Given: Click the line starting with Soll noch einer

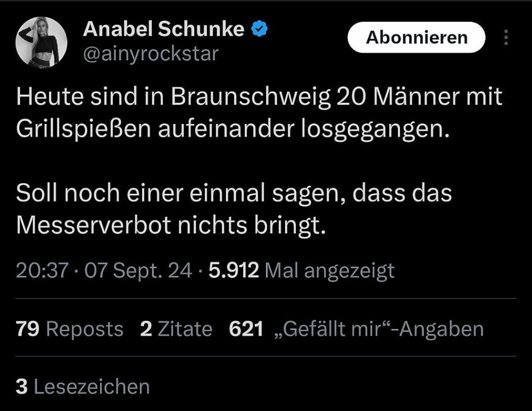Looking at the screenshot, I should [234, 194].
